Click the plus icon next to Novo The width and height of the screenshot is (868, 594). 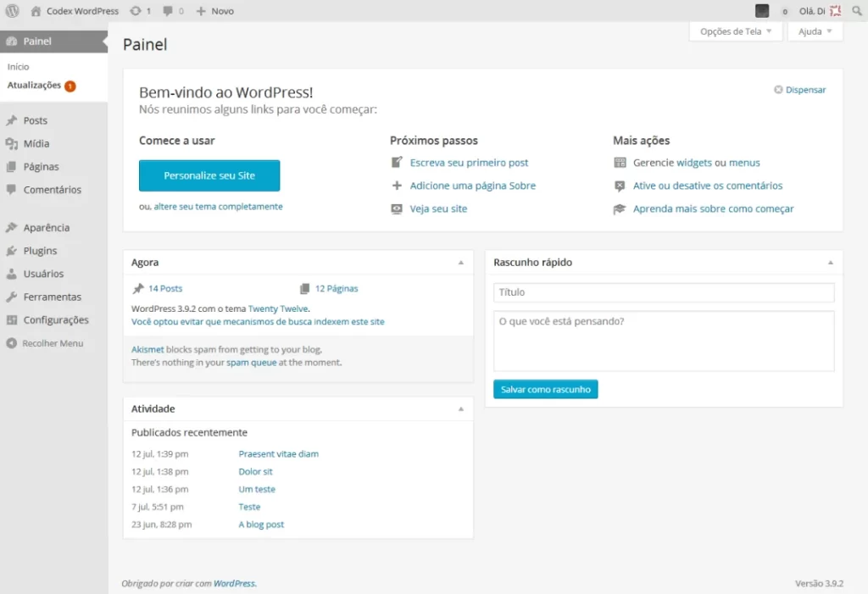pyautogui.click(x=201, y=10)
